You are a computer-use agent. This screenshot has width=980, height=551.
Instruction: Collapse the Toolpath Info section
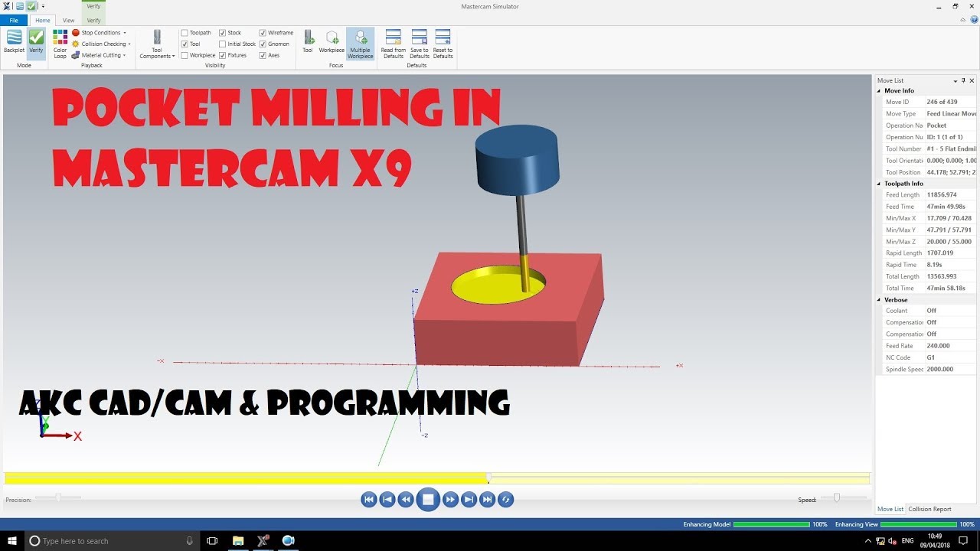(x=879, y=184)
